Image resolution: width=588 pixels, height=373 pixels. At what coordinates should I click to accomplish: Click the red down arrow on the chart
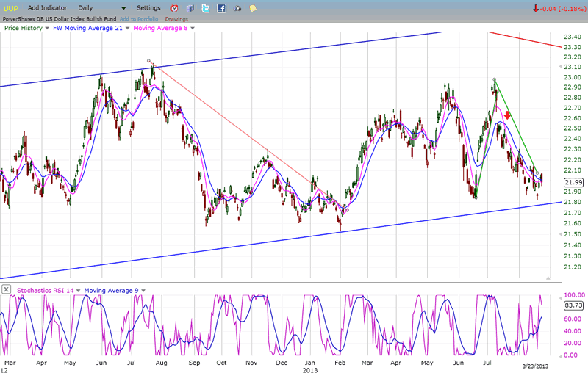(x=507, y=116)
